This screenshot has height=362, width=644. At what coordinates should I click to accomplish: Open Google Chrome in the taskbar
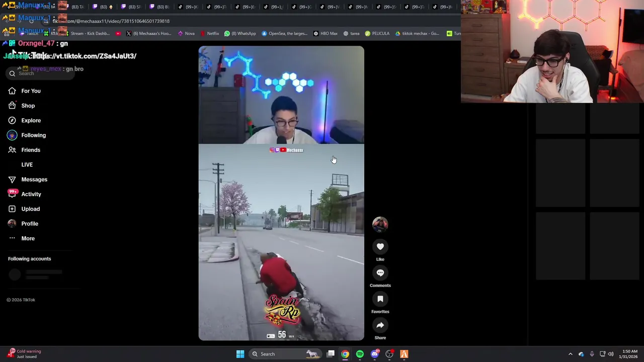point(345,354)
